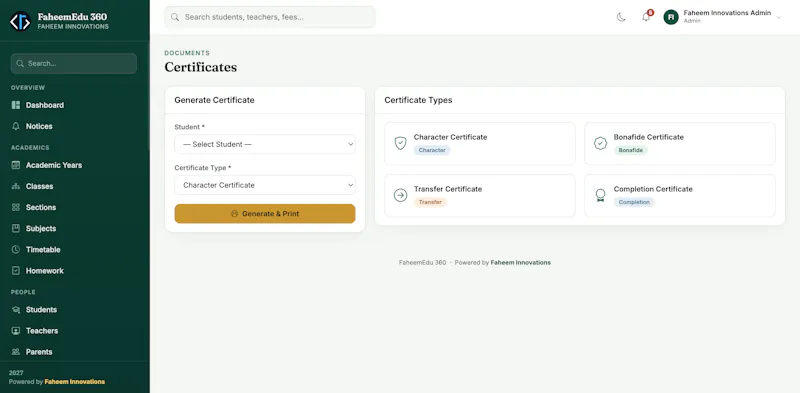Viewport: 800px width, 393px height.
Task: Click the Character Certificate shield icon
Action: 401,143
